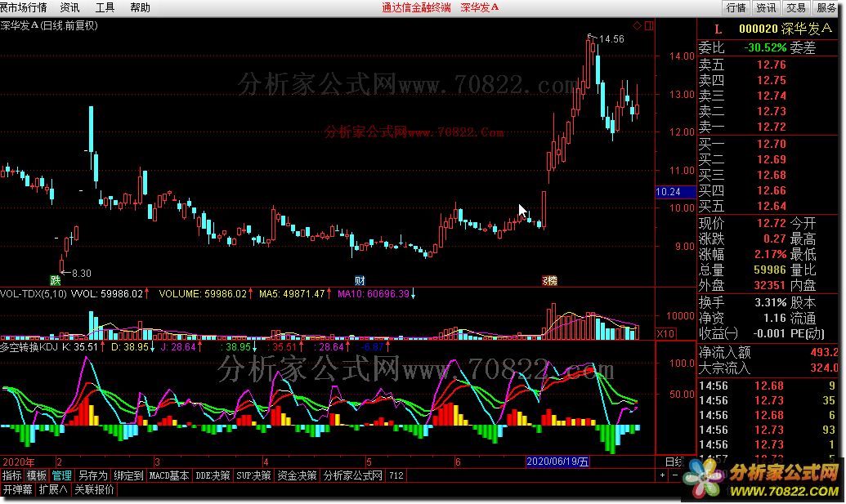Click the 多空转换KDJ indicator label
The width and height of the screenshot is (846, 504).
30,346
